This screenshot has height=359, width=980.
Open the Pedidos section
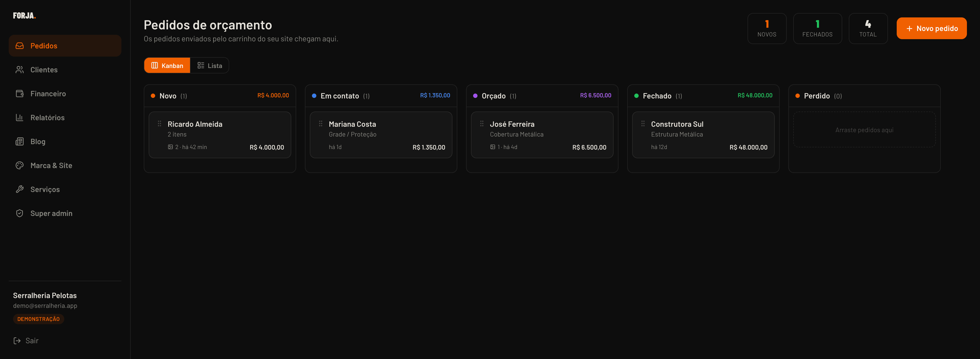point(65,46)
